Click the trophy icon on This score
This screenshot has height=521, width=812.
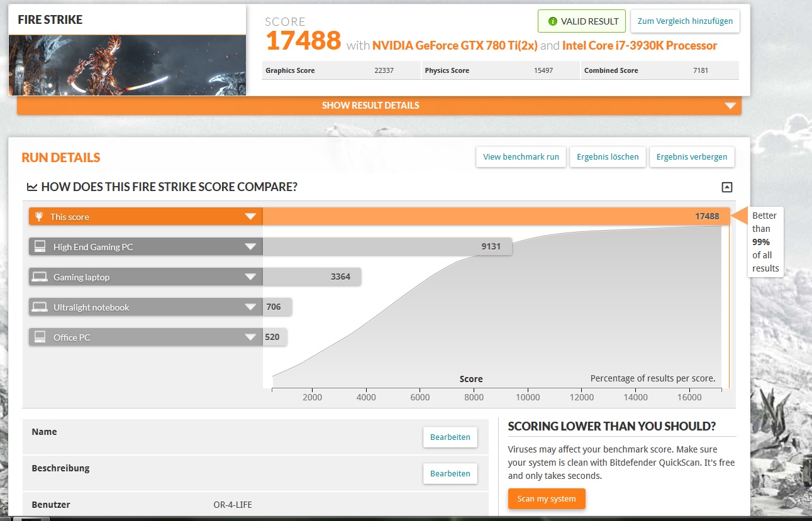coord(40,217)
